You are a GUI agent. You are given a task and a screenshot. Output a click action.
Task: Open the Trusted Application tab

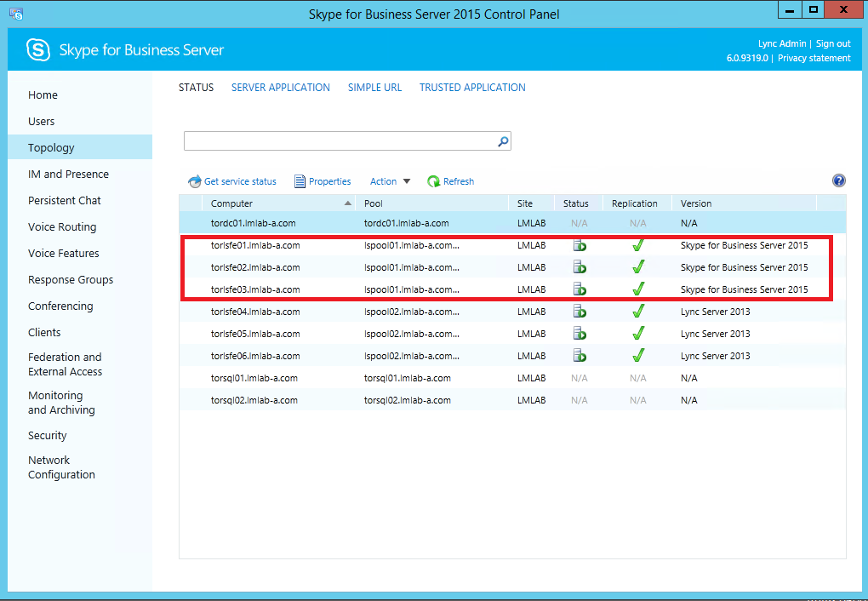tap(471, 87)
